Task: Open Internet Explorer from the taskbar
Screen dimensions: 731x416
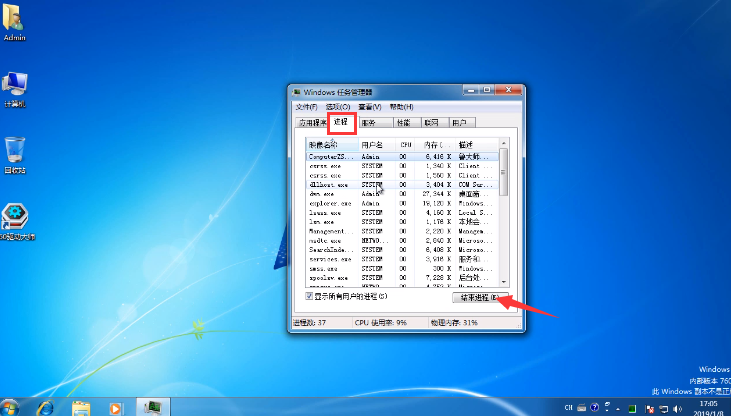Action: tap(46, 407)
